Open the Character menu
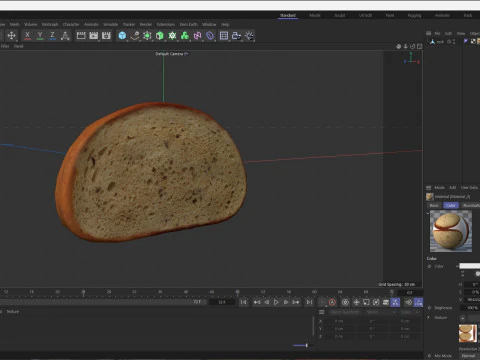This screenshot has width=480, height=360. [71, 24]
